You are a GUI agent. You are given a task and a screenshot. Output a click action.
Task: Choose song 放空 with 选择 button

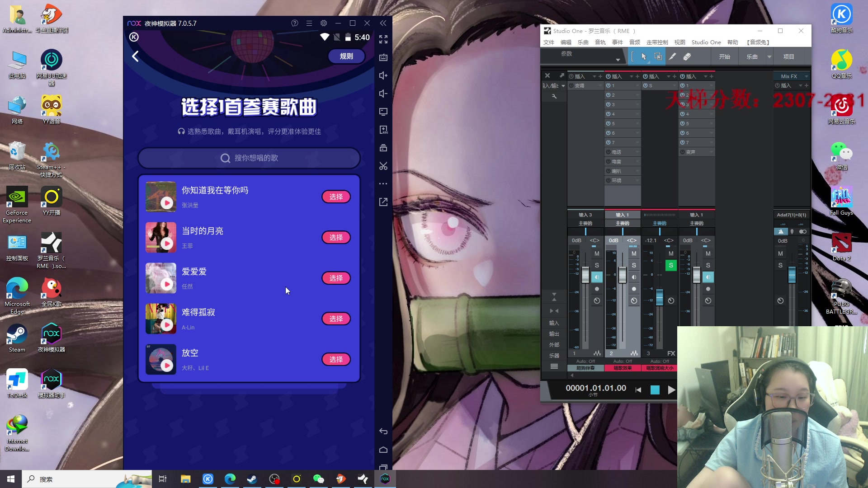(x=336, y=359)
